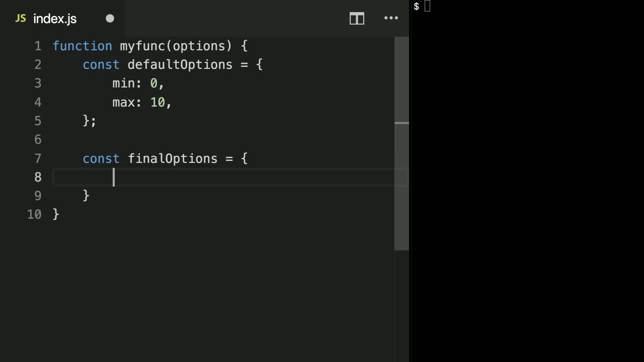Click line number 1 in the gutter
Viewport: 644px width, 362px height.
click(x=38, y=46)
